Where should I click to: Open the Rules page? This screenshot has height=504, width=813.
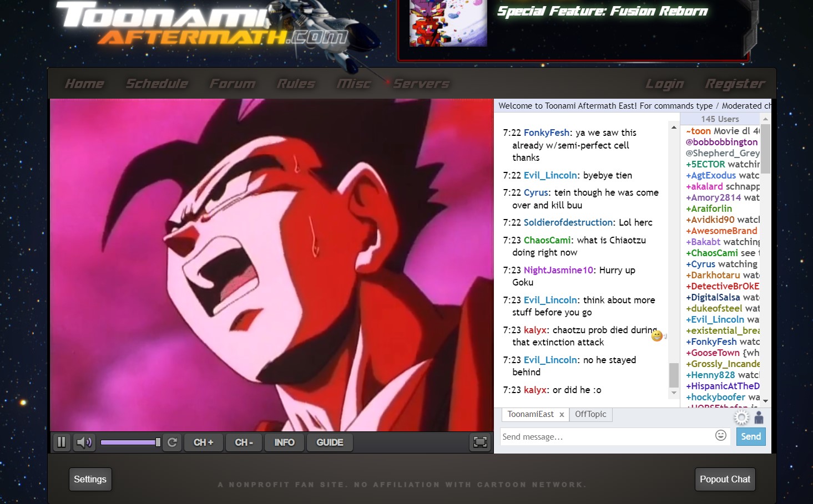[x=296, y=84]
